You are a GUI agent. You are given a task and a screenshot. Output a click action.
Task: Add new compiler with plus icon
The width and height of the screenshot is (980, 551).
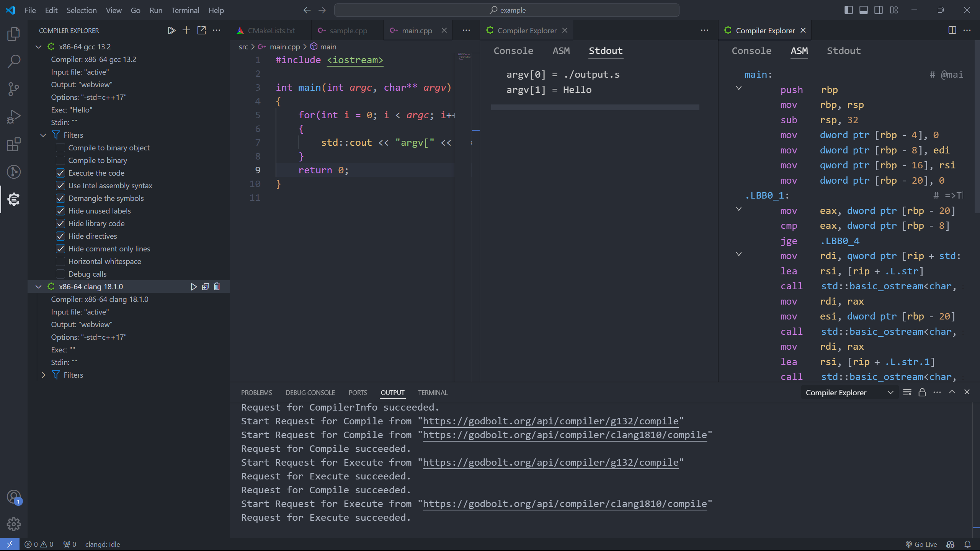tap(186, 30)
